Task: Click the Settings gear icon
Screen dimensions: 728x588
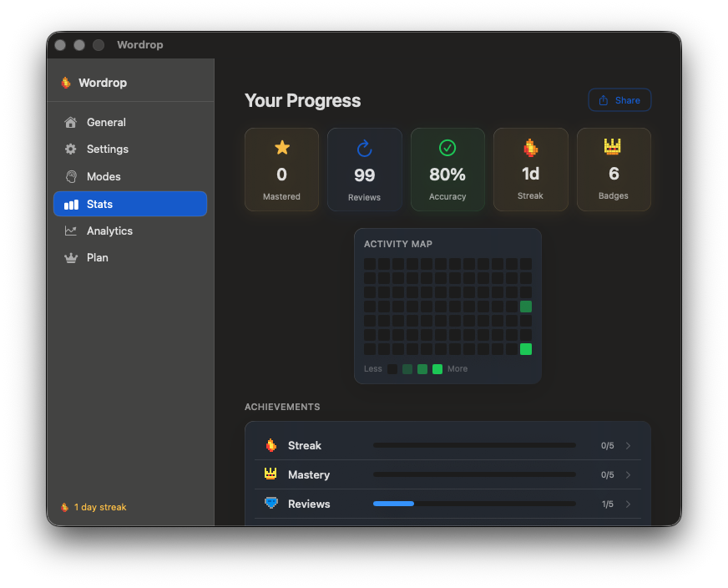Action: (x=71, y=150)
